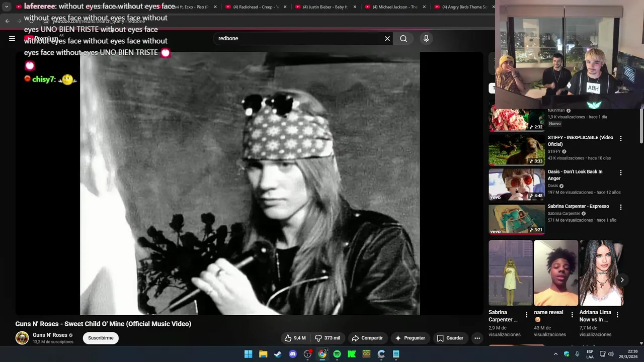Open options for the STIFFY video

pos(620,138)
